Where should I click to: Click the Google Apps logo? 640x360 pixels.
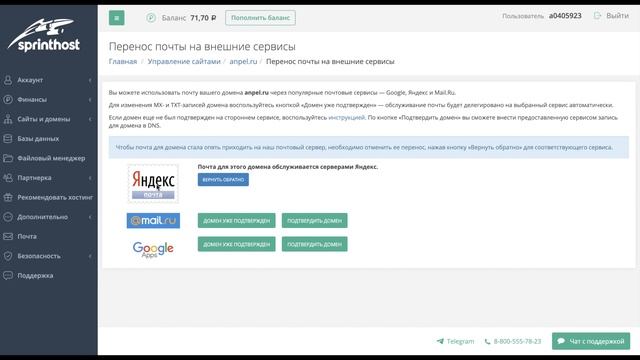[x=153, y=249]
